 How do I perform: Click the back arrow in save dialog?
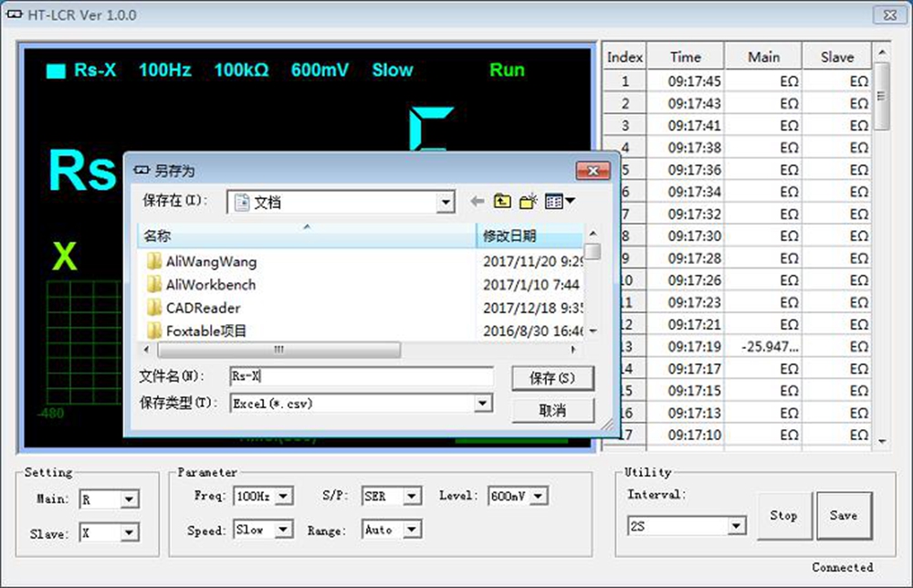point(477,202)
